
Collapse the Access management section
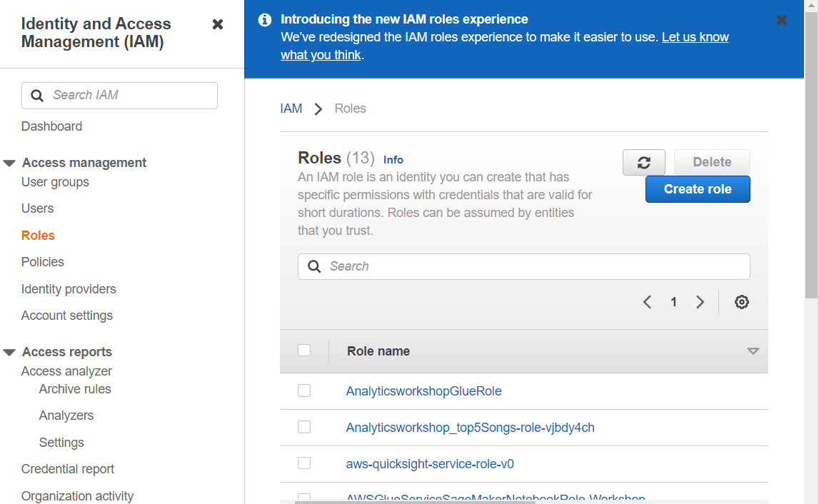[x=9, y=163]
